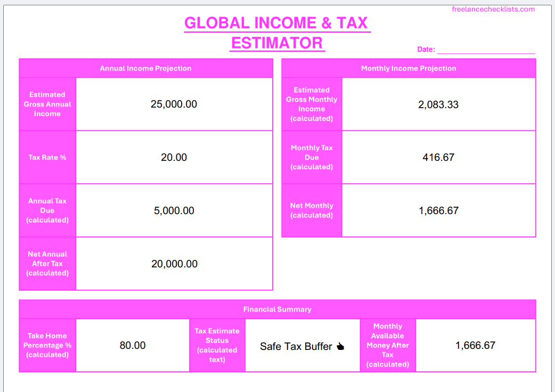Open the freelancechecklists.com link

point(493,9)
